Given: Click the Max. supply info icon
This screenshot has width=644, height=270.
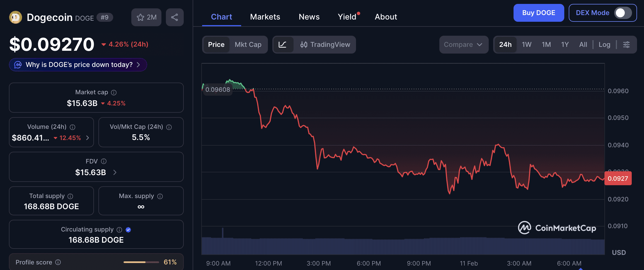Looking at the screenshot, I should (160, 196).
